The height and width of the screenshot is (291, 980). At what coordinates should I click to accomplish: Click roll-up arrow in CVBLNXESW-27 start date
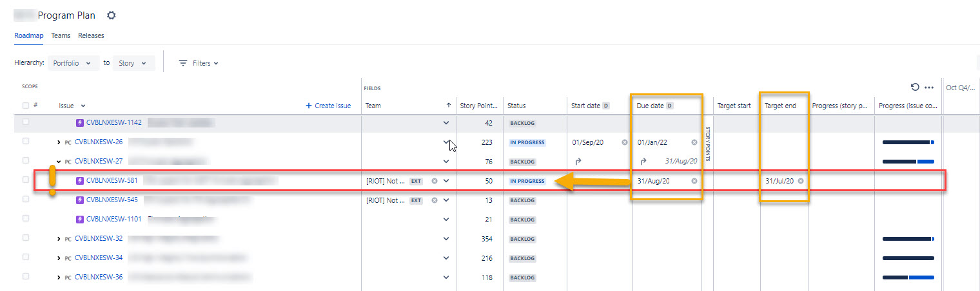(x=578, y=162)
